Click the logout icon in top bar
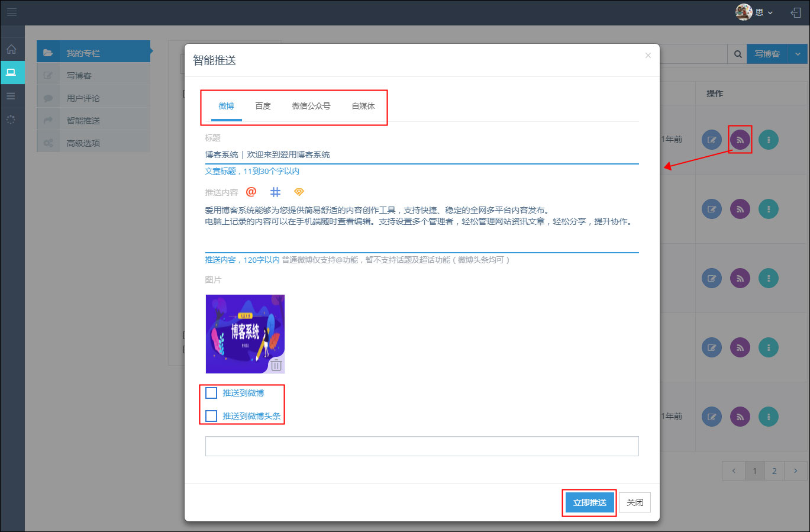The width and height of the screenshot is (810, 532). tap(796, 12)
